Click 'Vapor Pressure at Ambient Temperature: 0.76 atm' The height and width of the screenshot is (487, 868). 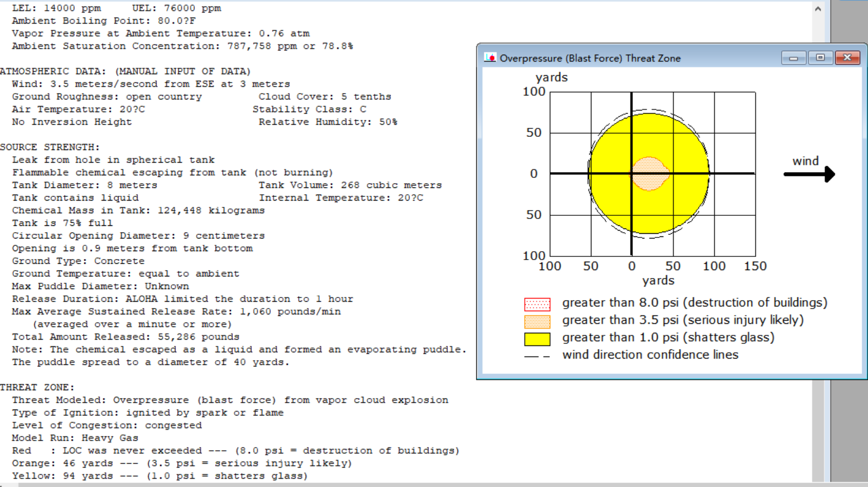(161, 34)
